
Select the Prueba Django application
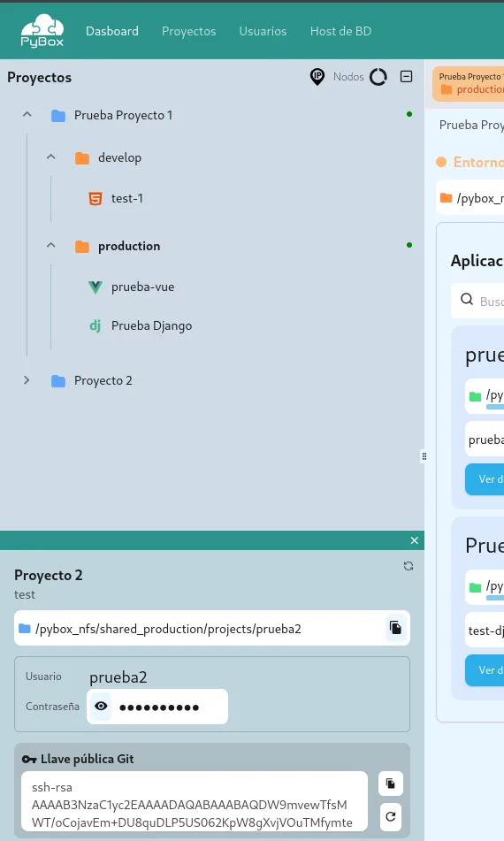pyautogui.click(x=151, y=325)
